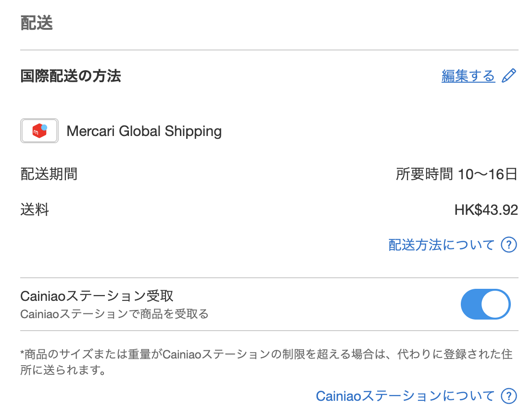
Task: Select the Mercari Global Shipping label
Action: click(144, 131)
